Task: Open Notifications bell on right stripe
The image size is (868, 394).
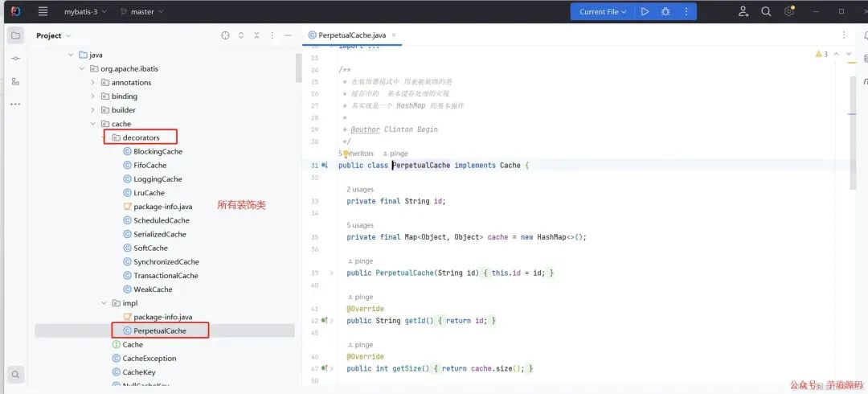Action: [866, 35]
